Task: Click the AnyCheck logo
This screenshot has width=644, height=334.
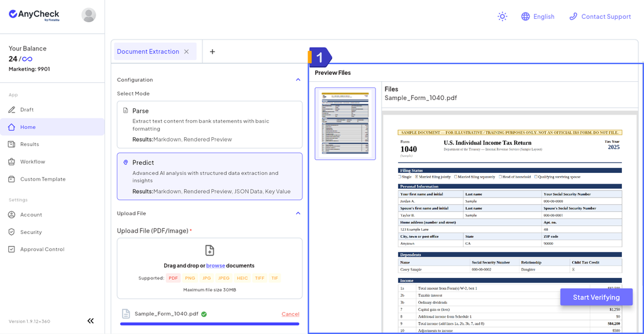Action: 34,15
